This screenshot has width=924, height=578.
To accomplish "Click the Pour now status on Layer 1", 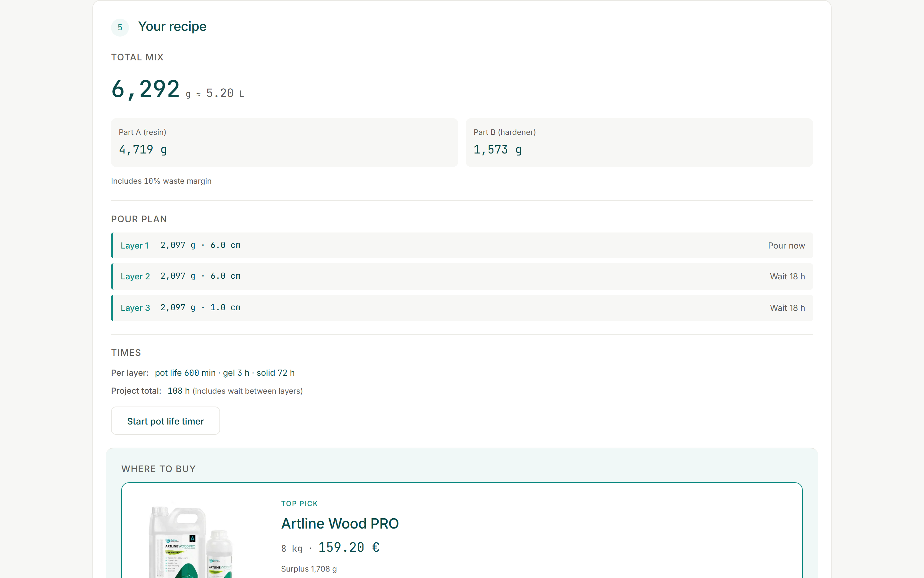I will pyautogui.click(x=786, y=245).
